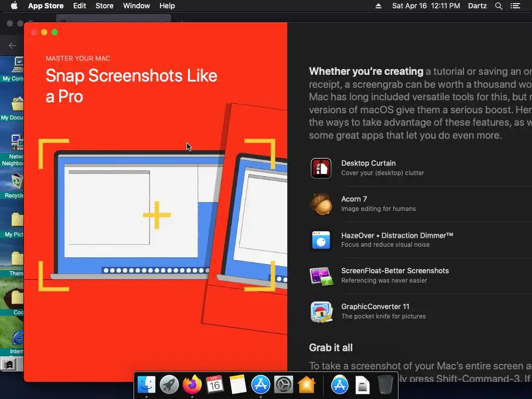This screenshot has height=399, width=532.
Task: Click the yellow minimize button of story window
Action: coord(44,32)
